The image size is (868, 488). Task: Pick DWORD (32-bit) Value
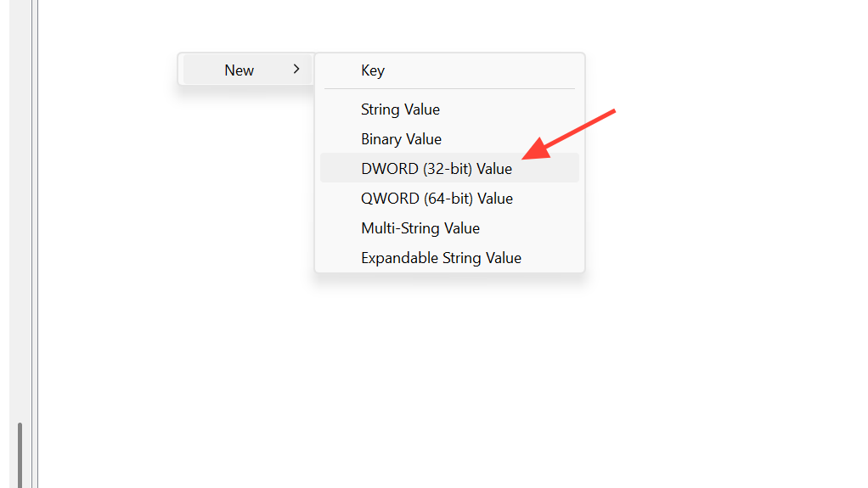click(x=437, y=169)
